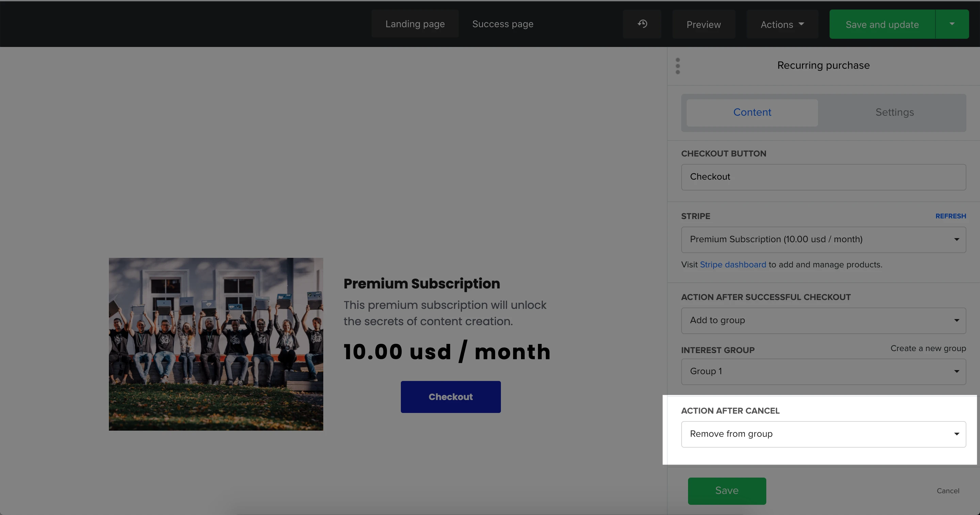Click Create a new group link
Screen dimensions: 980x515
point(928,348)
